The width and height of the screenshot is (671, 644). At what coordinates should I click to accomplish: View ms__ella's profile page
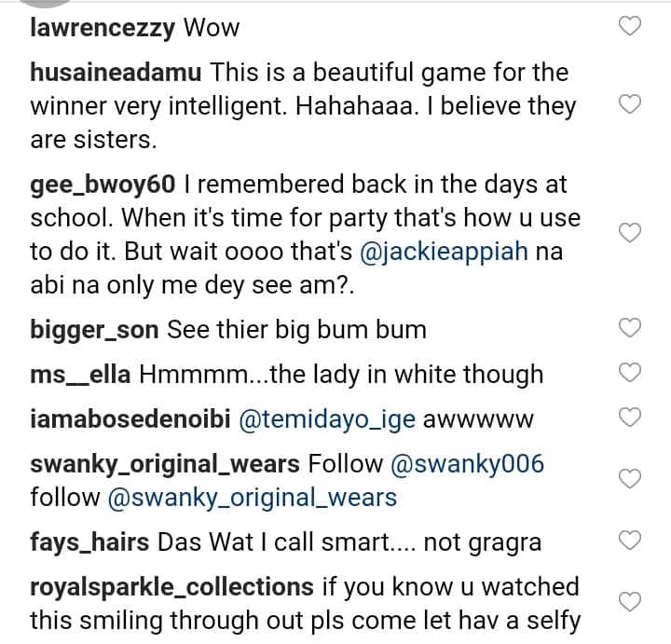tap(81, 374)
